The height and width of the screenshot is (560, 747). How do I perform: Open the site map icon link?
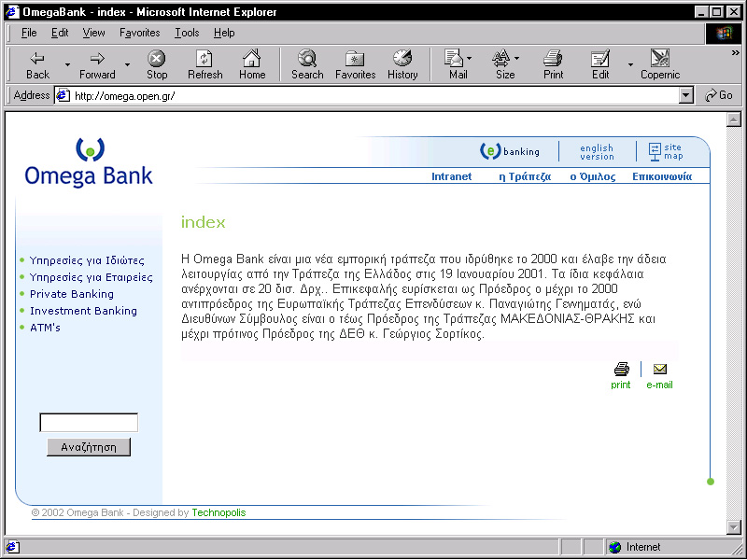(666, 151)
